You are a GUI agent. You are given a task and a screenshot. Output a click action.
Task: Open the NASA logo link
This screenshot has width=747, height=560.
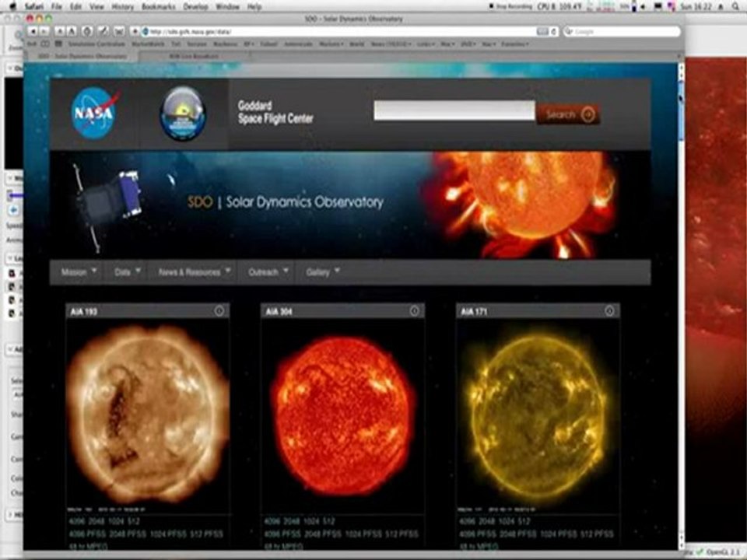point(94,113)
